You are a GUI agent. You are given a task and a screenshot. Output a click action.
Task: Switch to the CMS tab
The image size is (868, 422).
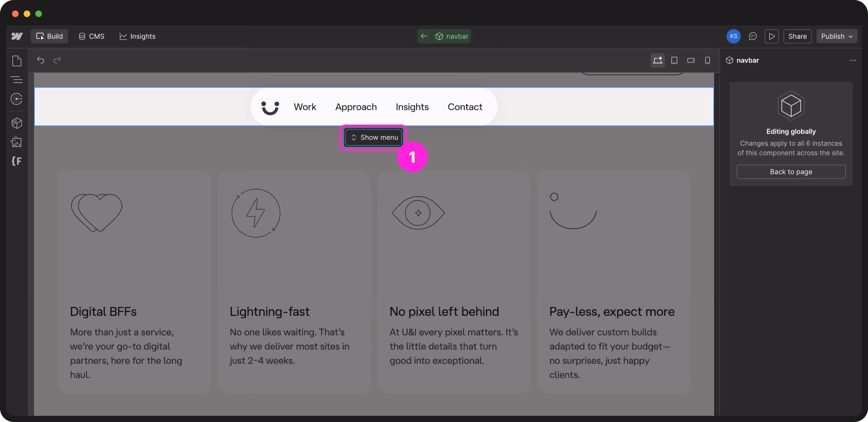[91, 36]
